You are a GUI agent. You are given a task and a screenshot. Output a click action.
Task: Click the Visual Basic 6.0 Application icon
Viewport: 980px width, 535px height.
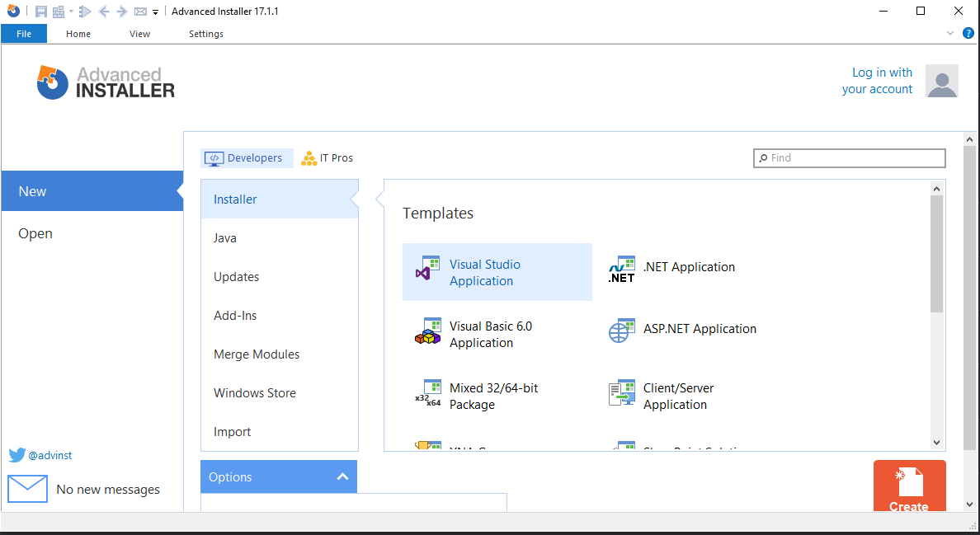point(428,331)
